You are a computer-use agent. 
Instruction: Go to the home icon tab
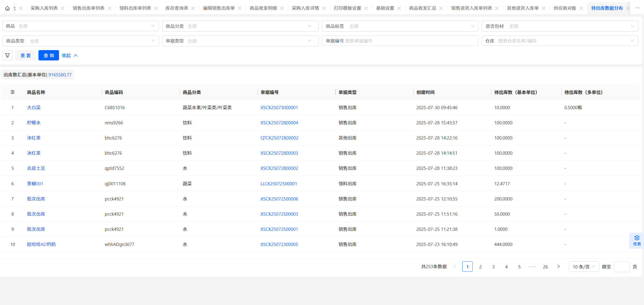point(7,8)
